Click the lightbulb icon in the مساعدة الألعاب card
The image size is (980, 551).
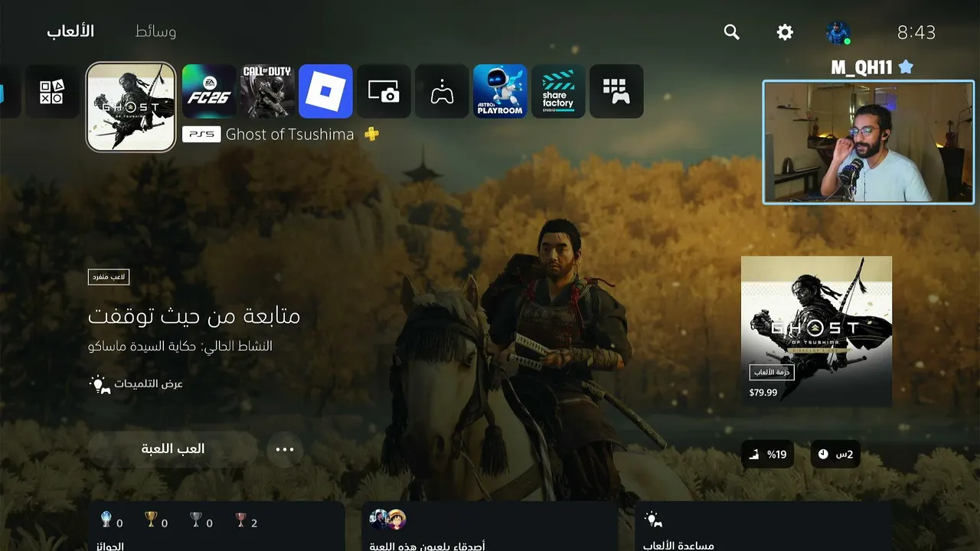tap(652, 520)
